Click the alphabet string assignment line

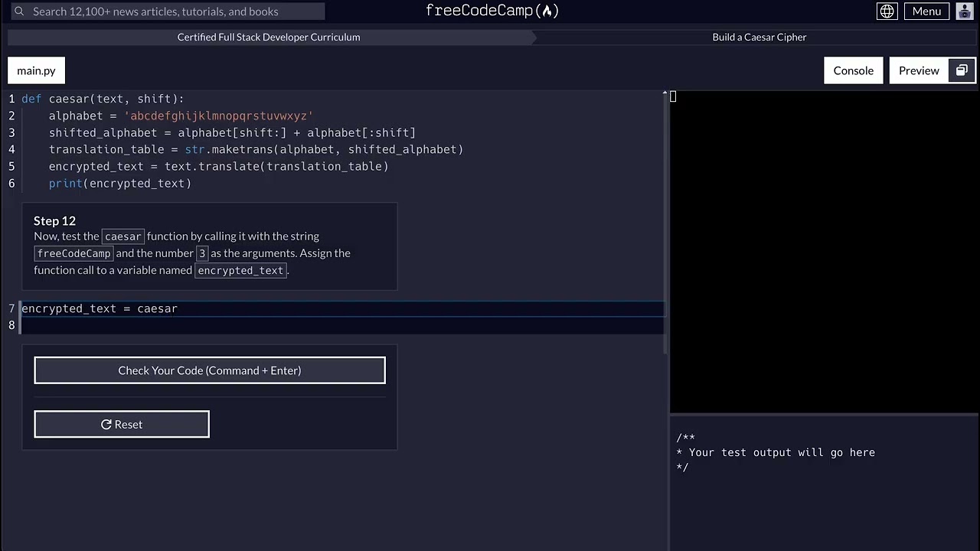pyautogui.click(x=181, y=116)
